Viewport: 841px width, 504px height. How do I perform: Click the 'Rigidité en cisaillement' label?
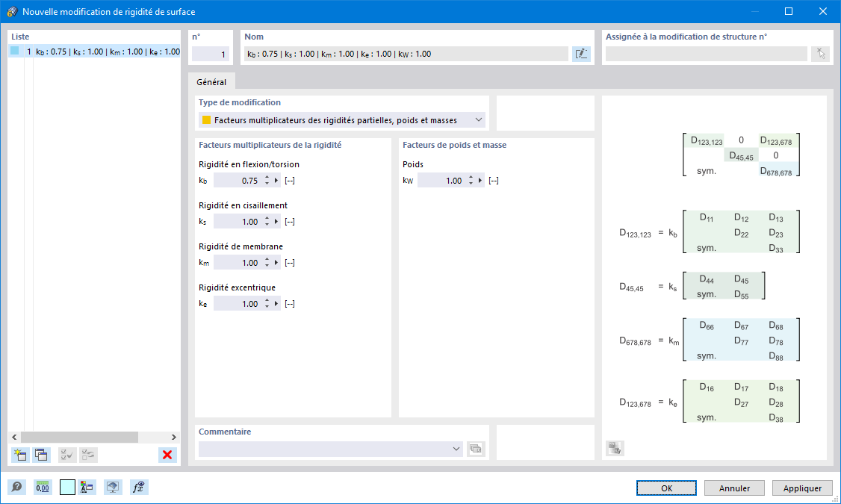(243, 205)
